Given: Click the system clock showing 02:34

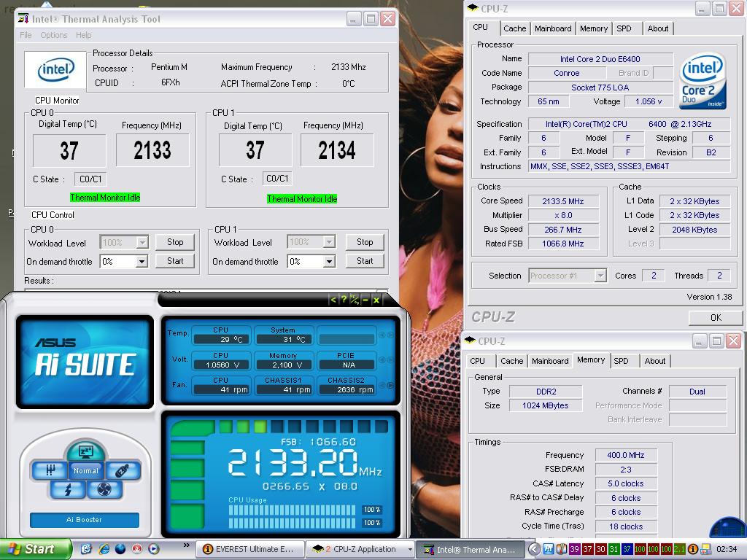Looking at the screenshot, I should click(x=727, y=549).
